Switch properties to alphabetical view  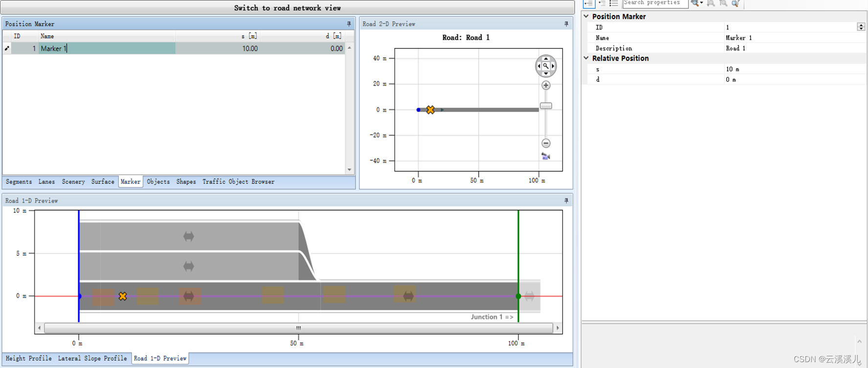[x=601, y=3]
